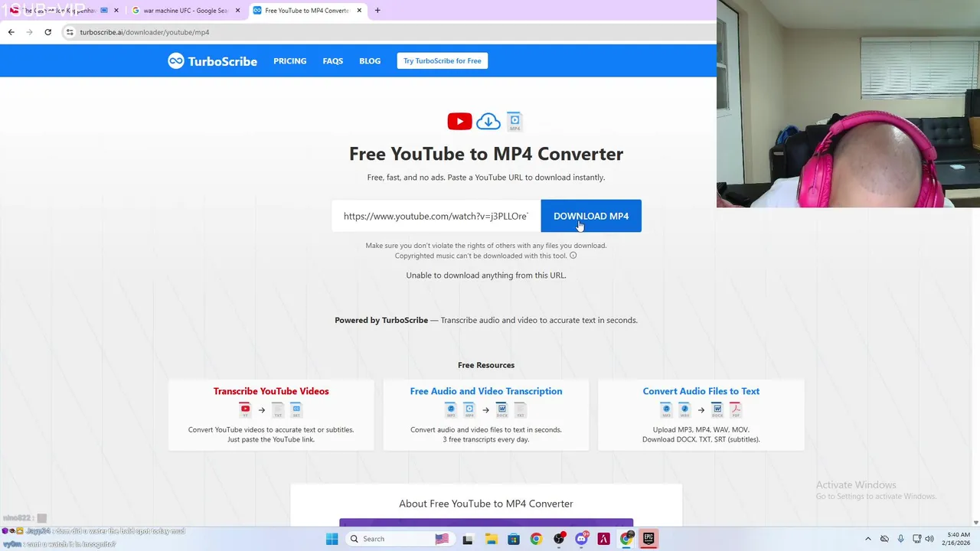
Task: Click the red YouTube logo icon
Action: 459,121
